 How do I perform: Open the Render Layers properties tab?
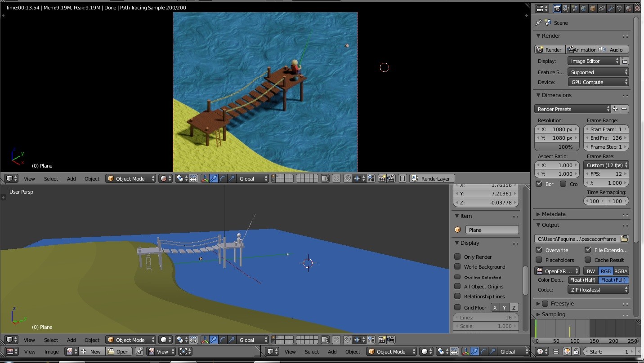[566, 9]
